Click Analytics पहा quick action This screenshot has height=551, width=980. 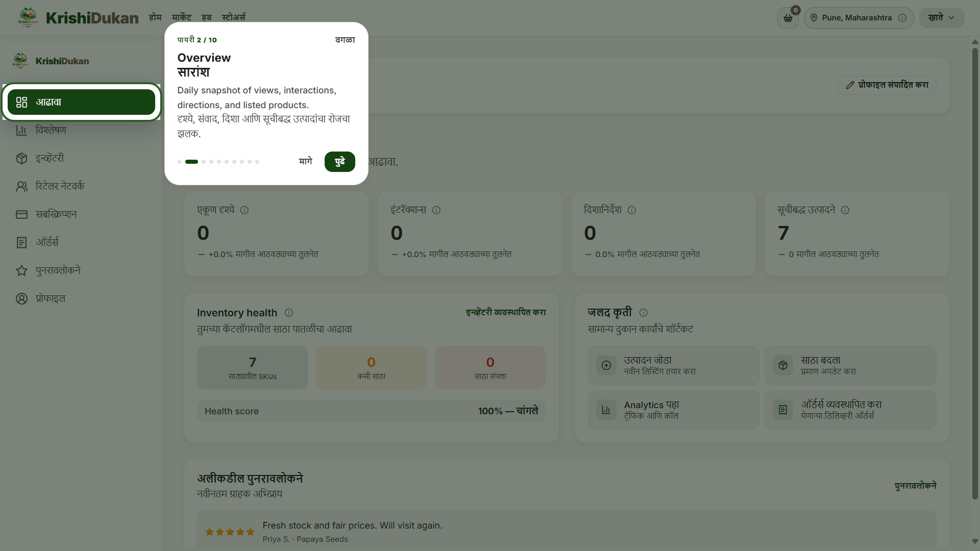[673, 410]
